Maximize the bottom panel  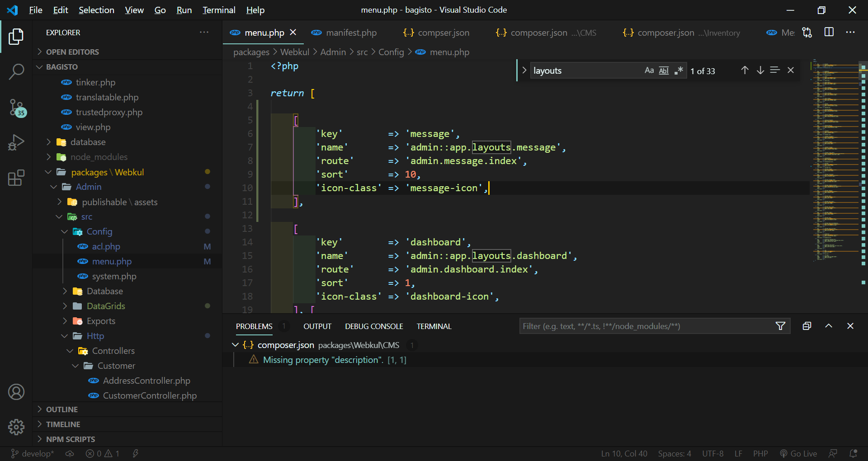click(829, 326)
